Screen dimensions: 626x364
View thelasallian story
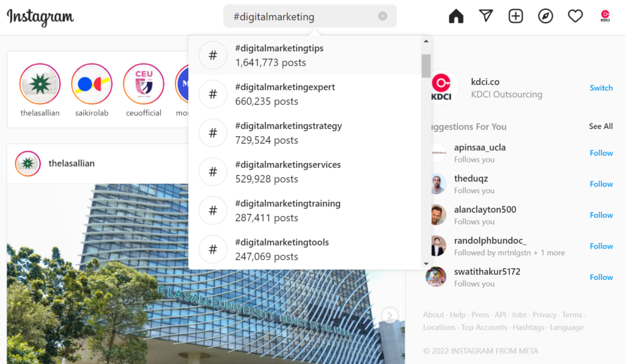40,84
